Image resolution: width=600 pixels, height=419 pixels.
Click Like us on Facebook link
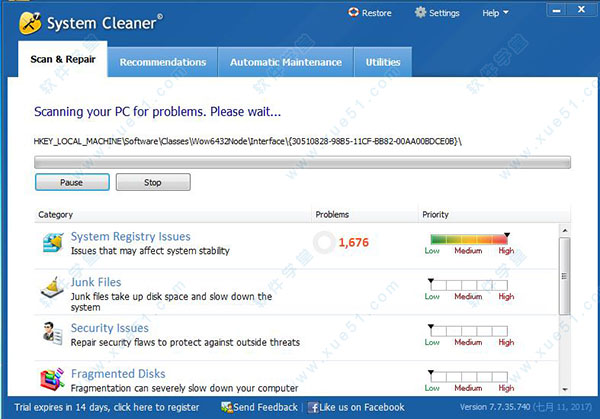click(x=362, y=407)
